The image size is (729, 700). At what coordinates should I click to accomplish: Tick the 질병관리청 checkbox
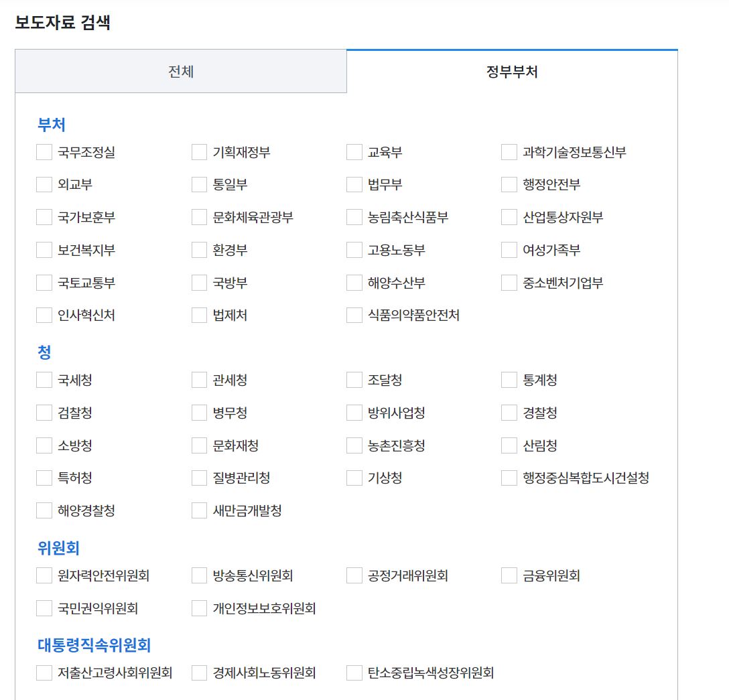pos(200,478)
